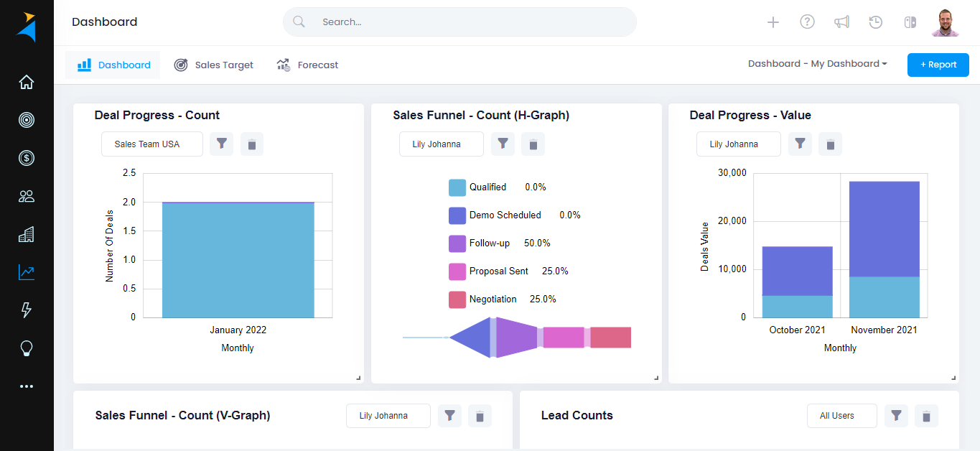
Task: Click the ideas light bulb icon in sidebar
Action: pyautogui.click(x=27, y=348)
